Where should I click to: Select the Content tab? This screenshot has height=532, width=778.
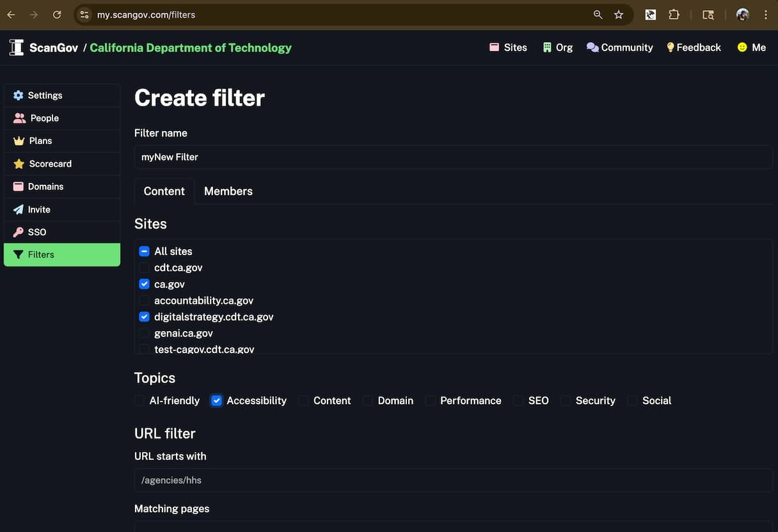(x=164, y=191)
